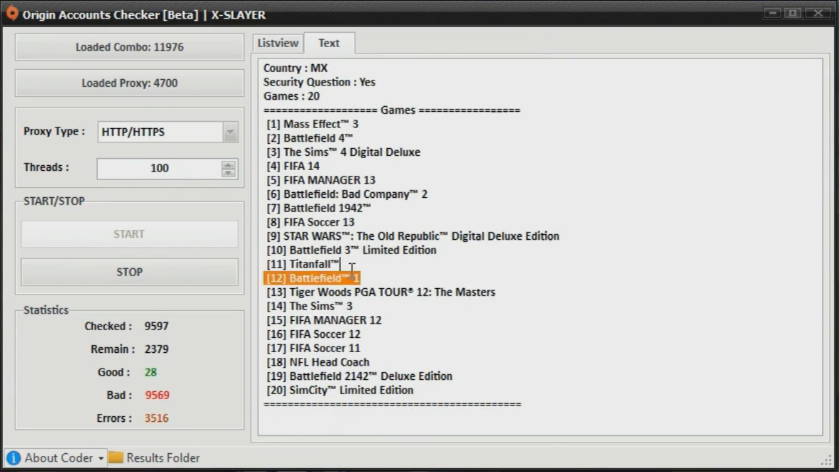The height and width of the screenshot is (472, 839).
Task: Click inside the Threads number field
Action: pos(158,169)
